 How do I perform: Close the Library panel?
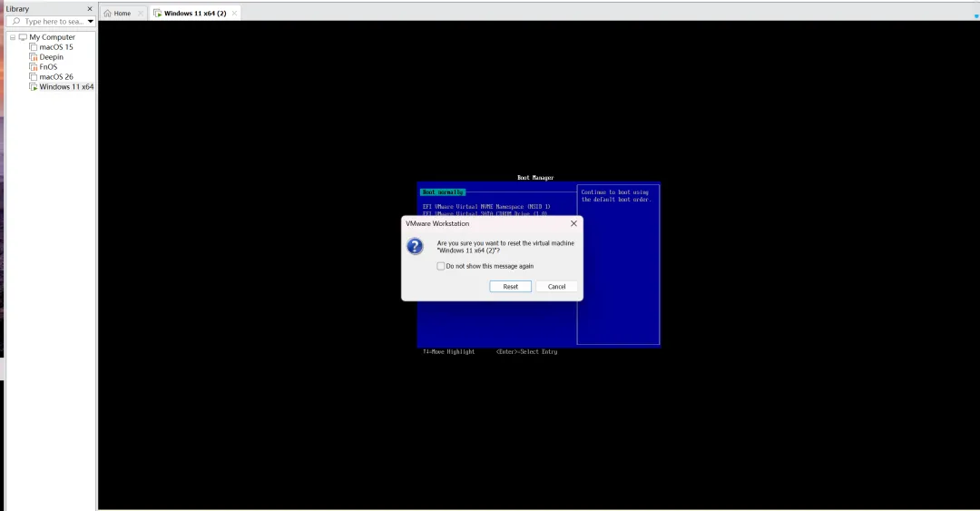click(x=89, y=9)
